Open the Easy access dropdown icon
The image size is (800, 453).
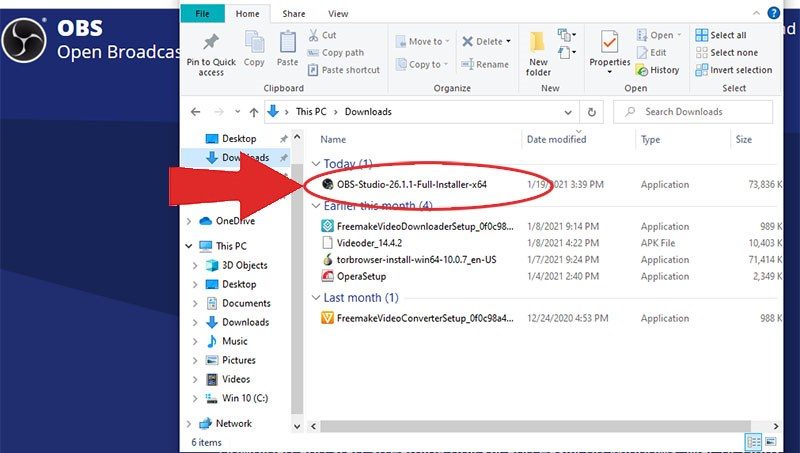[567, 52]
